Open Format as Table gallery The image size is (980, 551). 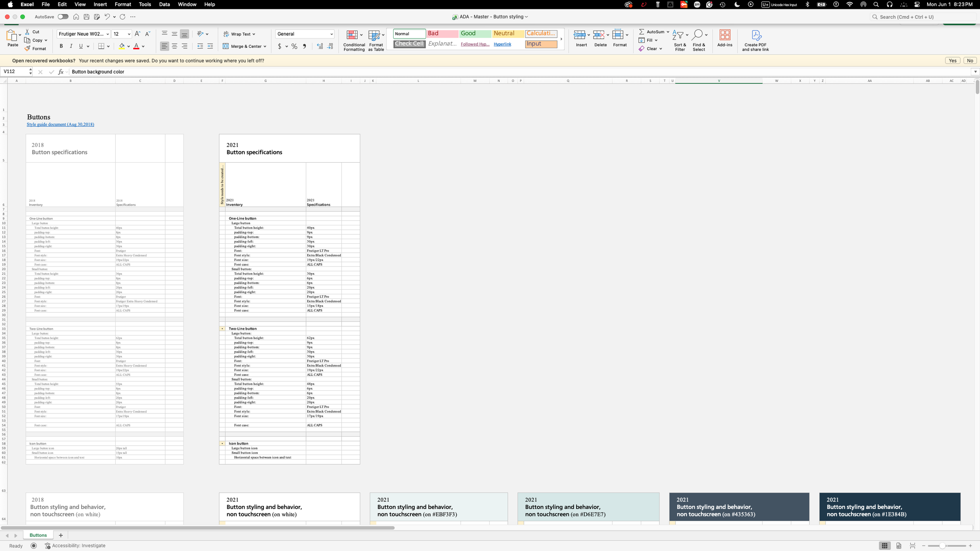(x=376, y=40)
